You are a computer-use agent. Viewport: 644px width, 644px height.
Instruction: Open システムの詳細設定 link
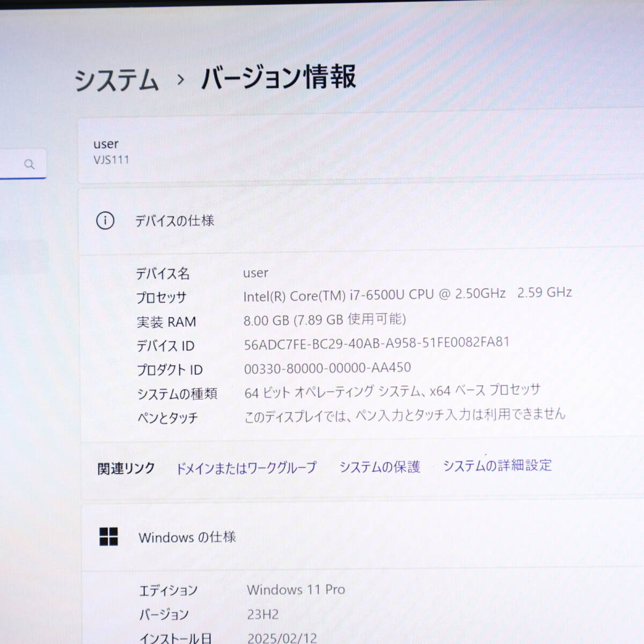[497, 465]
